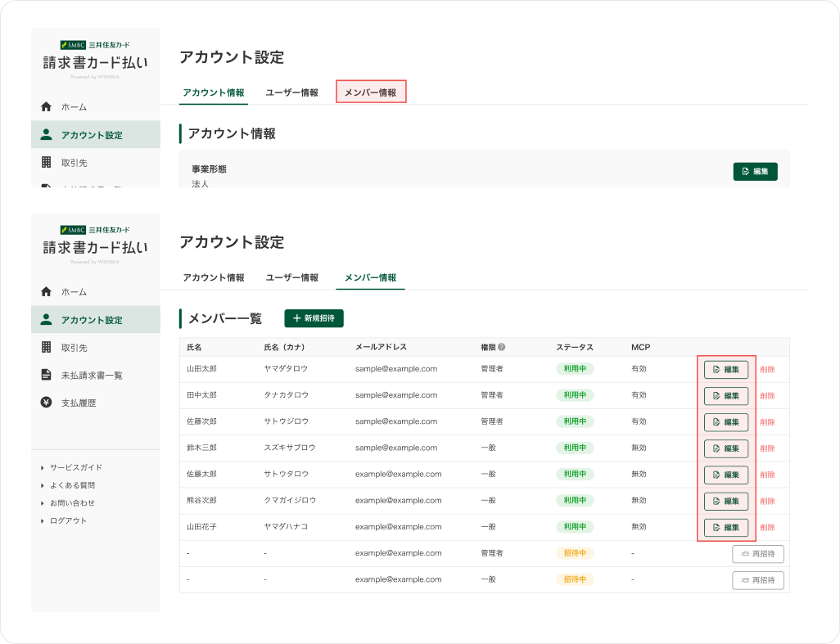The width and height of the screenshot is (840, 644).
Task: Click the first 招待中 status badge
Action: coord(575,552)
